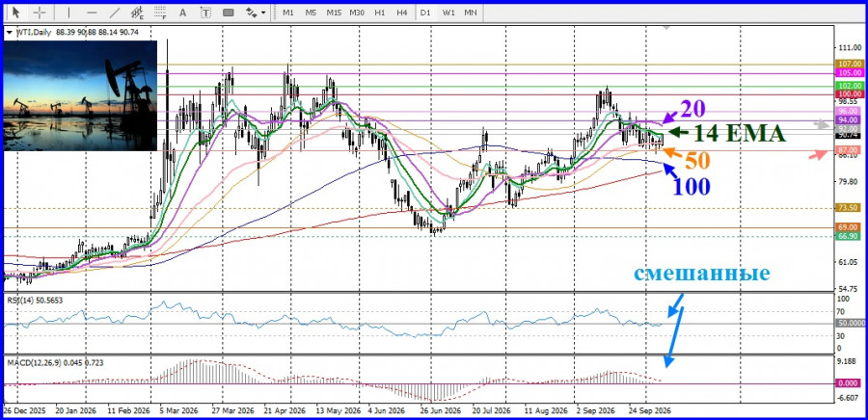Click the MACD(12,26,9) indicator label
This screenshot has height=420, width=868.
tap(55, 362)
